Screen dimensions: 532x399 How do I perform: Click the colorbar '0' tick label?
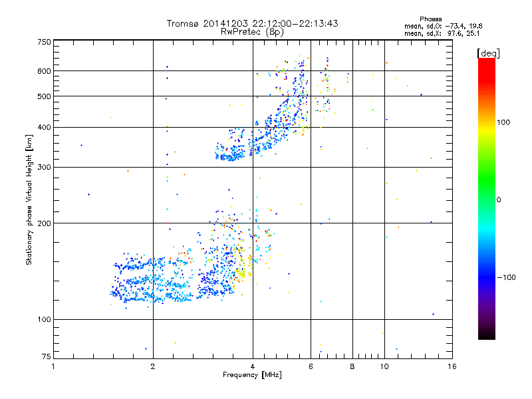click(499, 200)
